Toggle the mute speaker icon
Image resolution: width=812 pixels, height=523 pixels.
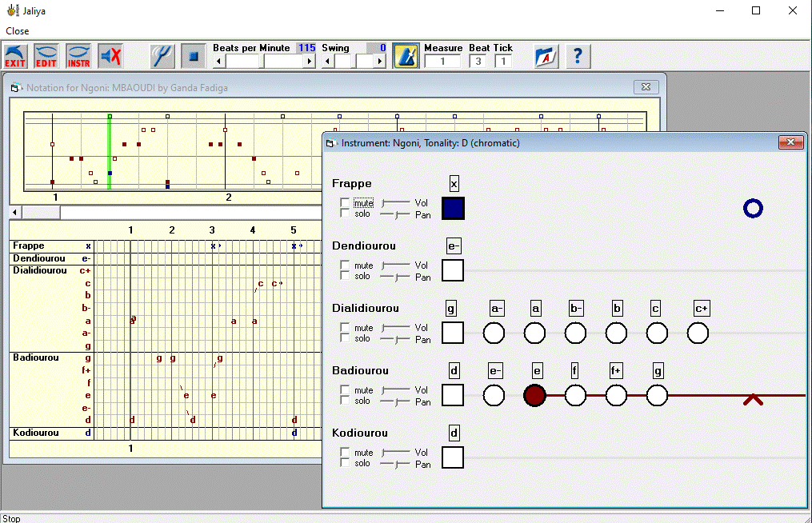(x=110, y=56)
